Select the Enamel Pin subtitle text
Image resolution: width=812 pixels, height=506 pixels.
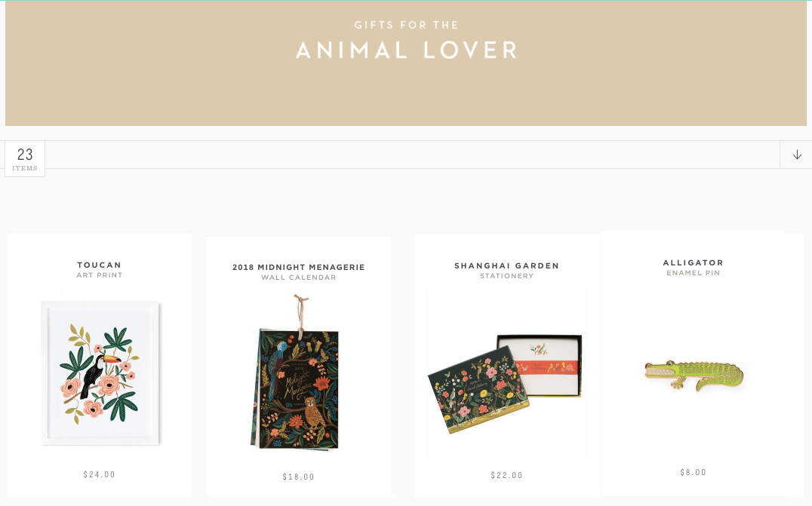pos(694,273)
